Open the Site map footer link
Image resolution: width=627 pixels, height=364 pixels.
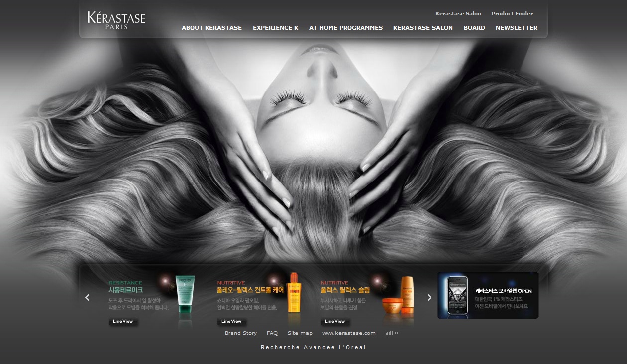click(x=300, y=333)
